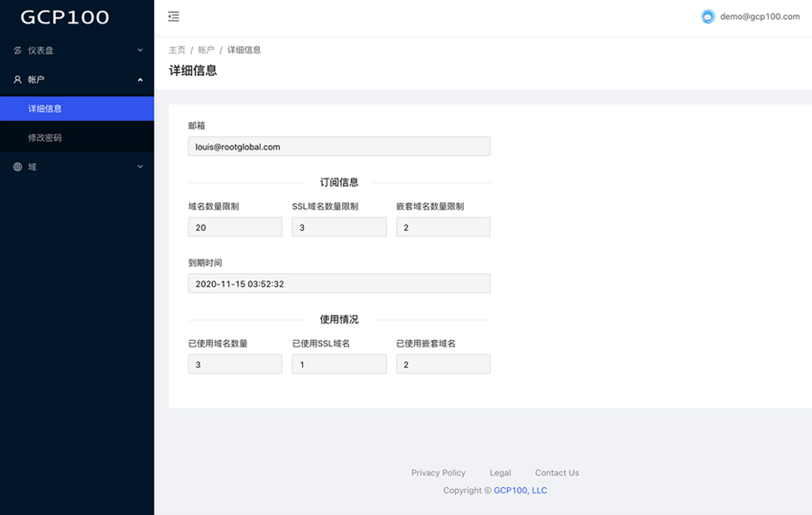Open the 修改密码 menu item
Image resolution: width=812 pixels, height=515 pixels.
[45, 138]
